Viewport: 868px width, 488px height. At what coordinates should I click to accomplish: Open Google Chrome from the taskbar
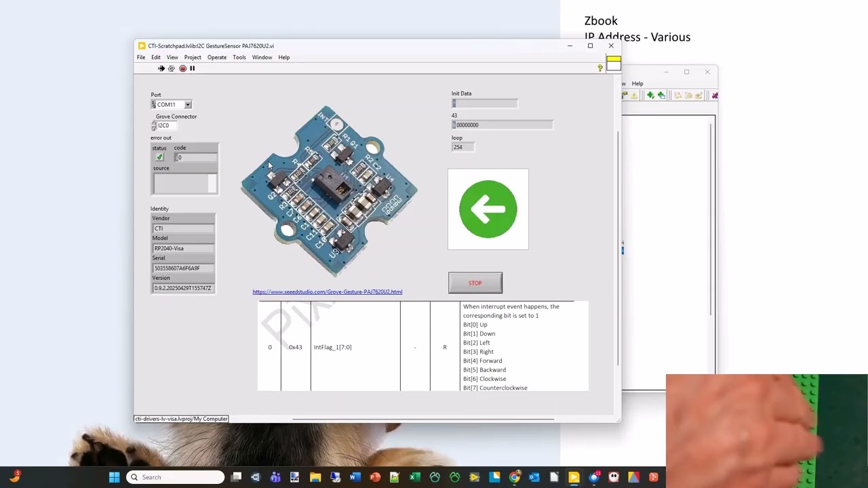515,477
